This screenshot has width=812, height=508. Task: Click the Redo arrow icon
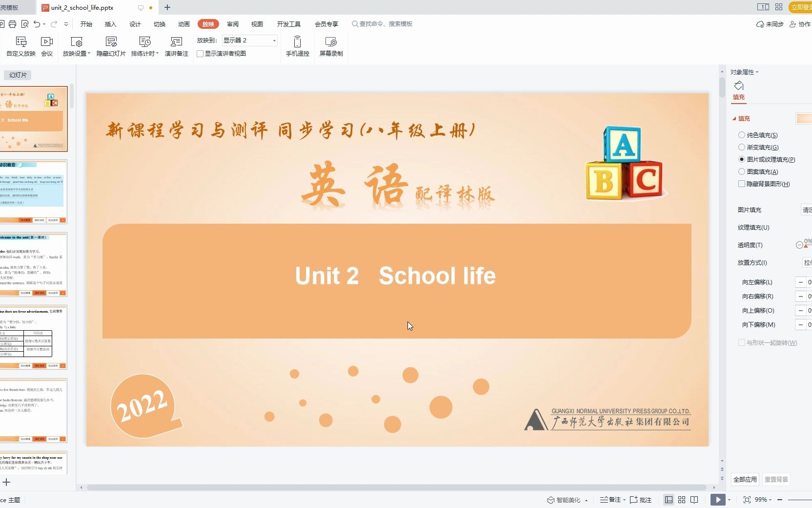tap(54, 24)
